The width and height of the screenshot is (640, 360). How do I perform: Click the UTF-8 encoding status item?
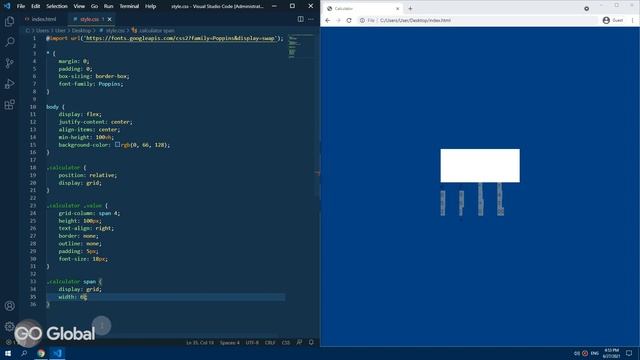click(x=252, y=342)
